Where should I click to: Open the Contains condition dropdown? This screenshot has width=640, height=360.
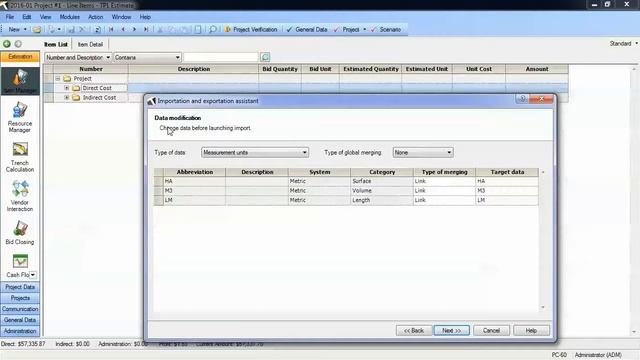(178, 58)
